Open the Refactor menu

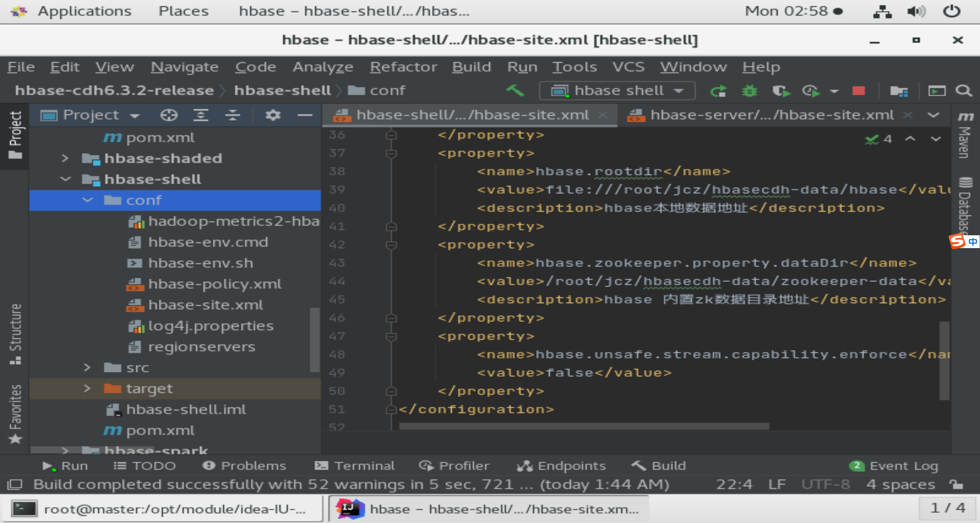[403, 67]
